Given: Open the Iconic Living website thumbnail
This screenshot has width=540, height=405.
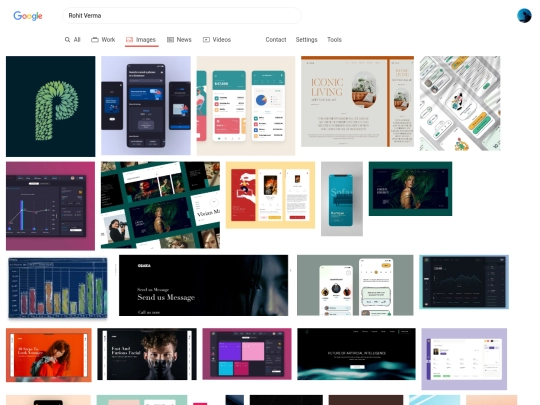Looking at the screenshot, I should tap(357, 102).
